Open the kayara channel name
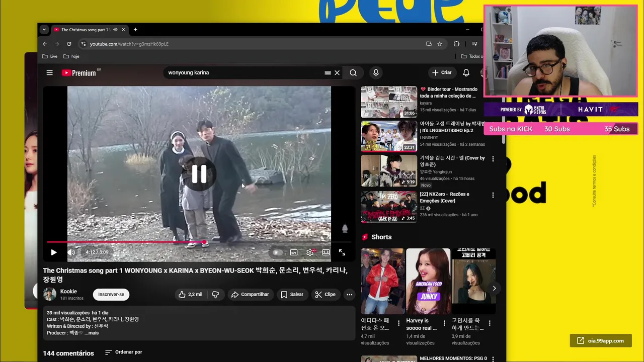Viewport: 644px width, 362px height. point(426,103)
